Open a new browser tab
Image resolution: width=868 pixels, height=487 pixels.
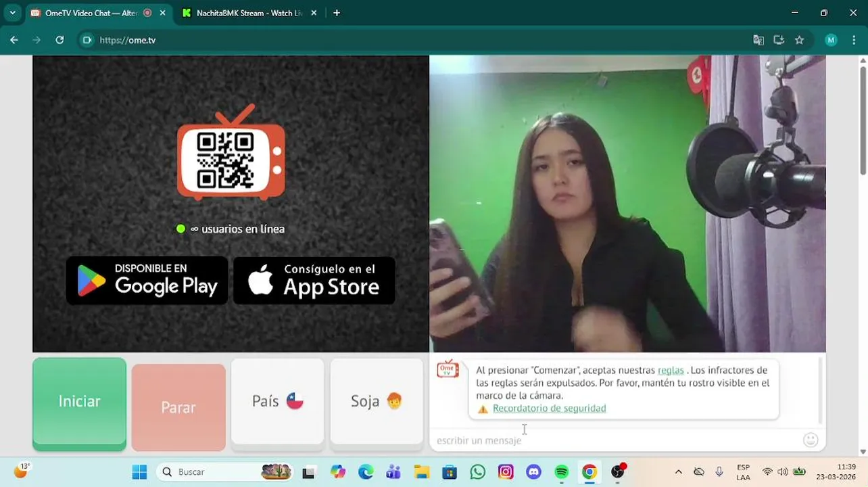(337, 13)
